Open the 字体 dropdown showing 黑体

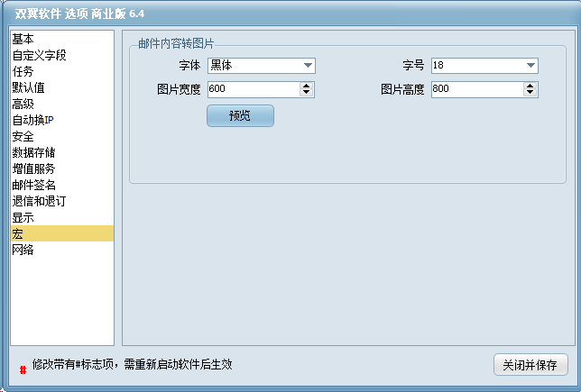coord(262,66)
